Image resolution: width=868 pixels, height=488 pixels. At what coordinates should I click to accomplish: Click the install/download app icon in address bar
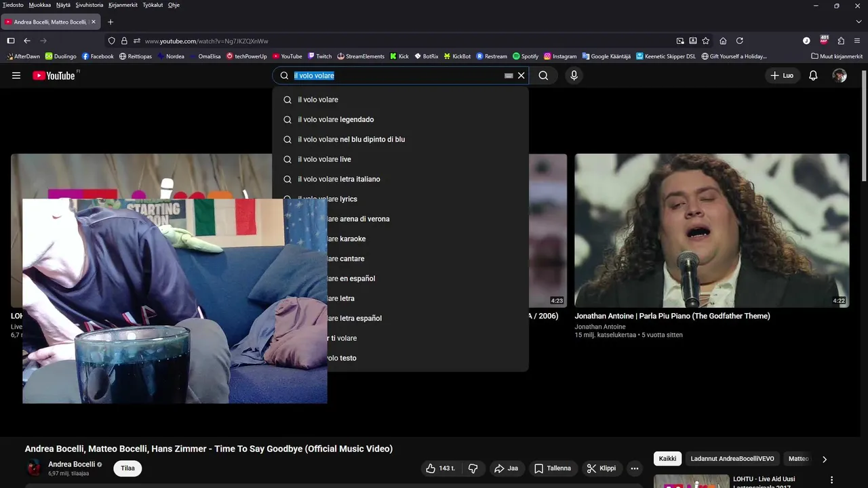click(693, 41)
